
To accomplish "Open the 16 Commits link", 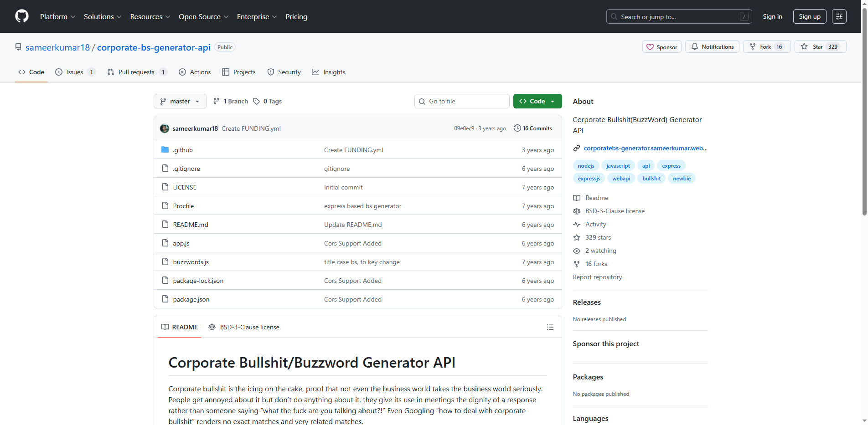I will pyautogui.click(x=532, y=128).
